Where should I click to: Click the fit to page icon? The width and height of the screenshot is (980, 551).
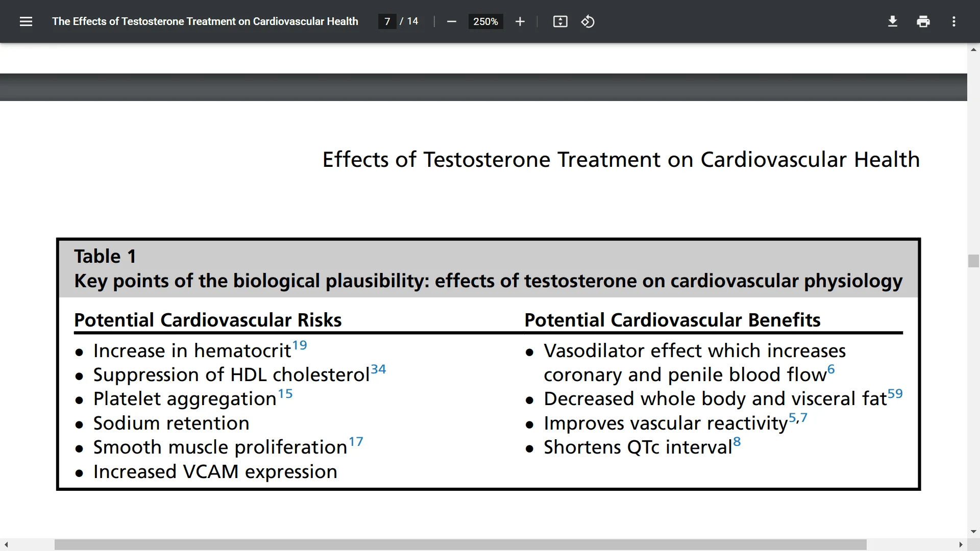tap(560, 21)
